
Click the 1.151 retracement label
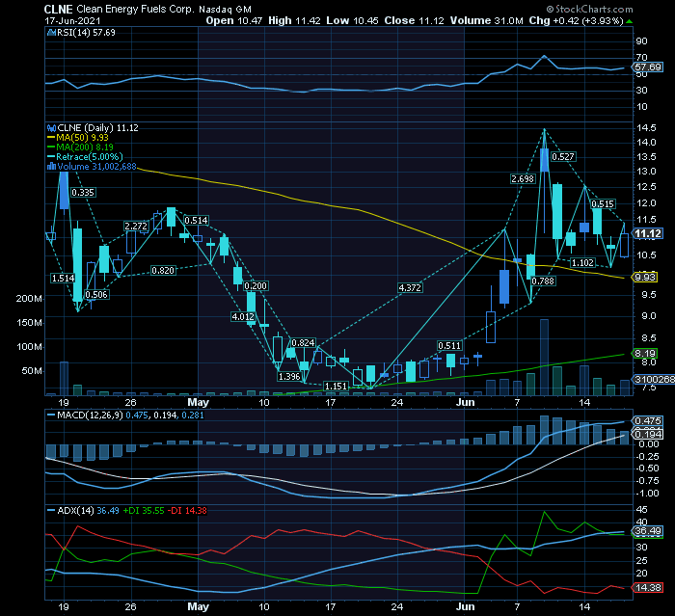[336, 387]
